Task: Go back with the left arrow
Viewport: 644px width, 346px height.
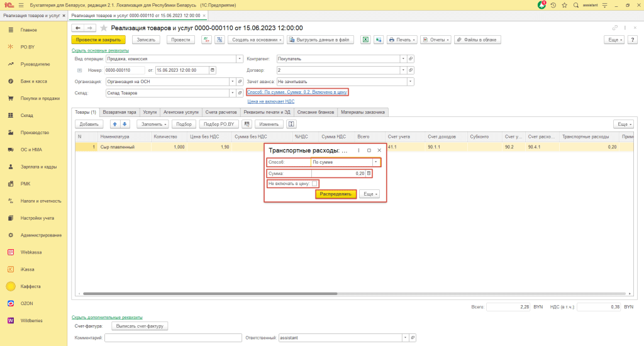Action: pyautogui.click(x=77, y=28)
